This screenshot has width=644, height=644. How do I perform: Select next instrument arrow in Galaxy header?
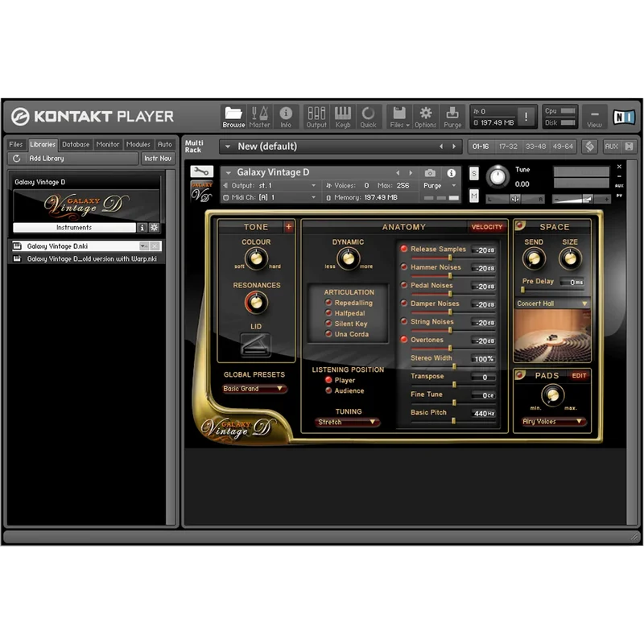(411, 173)
